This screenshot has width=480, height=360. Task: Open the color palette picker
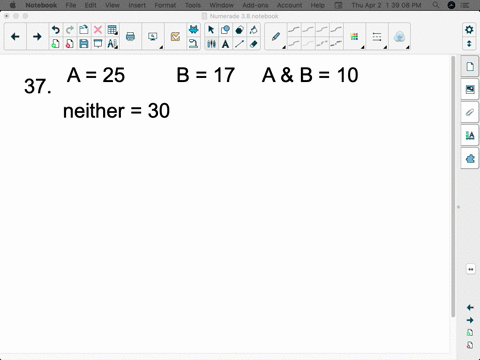354,37
